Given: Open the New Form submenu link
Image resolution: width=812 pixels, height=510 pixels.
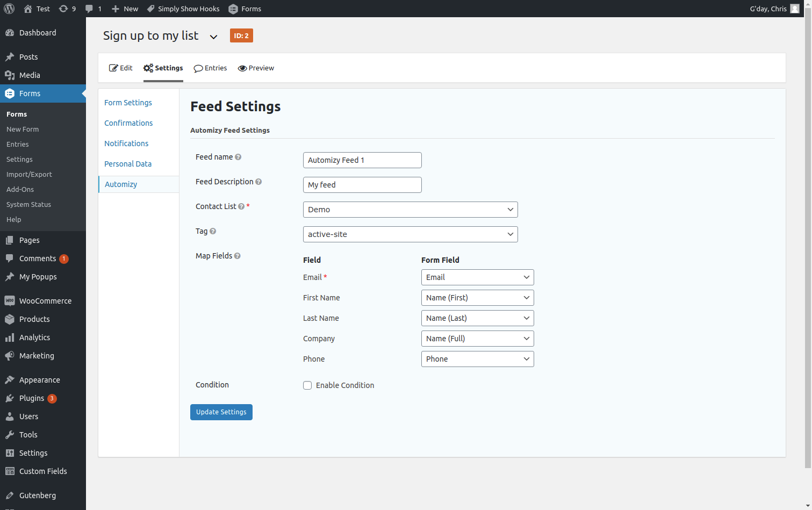Looking at the screenshot, I should (x=23, y=130).
